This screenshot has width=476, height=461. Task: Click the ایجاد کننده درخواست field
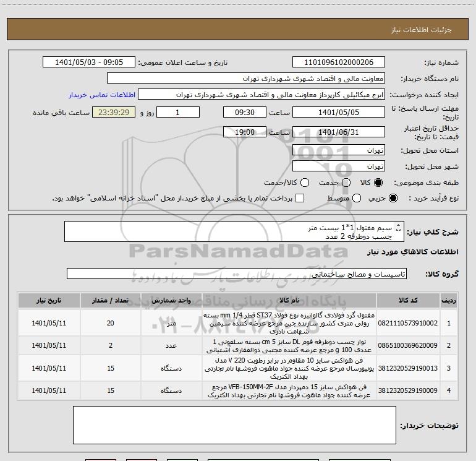click(261, 95)
